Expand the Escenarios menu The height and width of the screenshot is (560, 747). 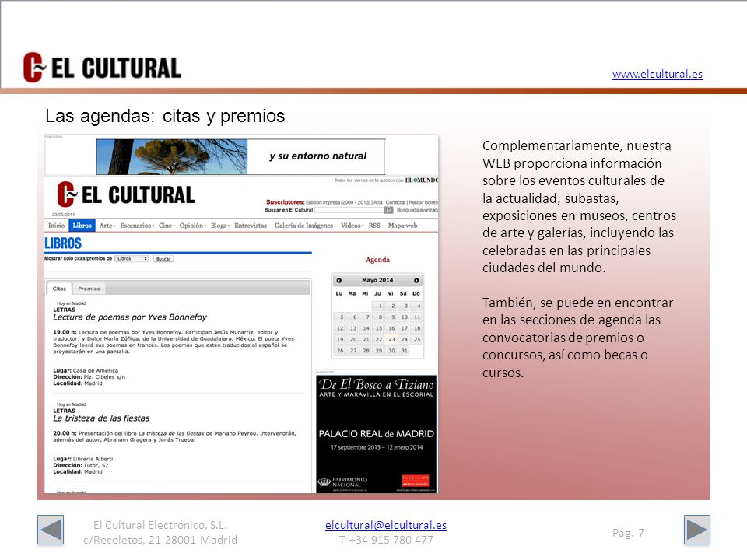[x=137, y=226]
